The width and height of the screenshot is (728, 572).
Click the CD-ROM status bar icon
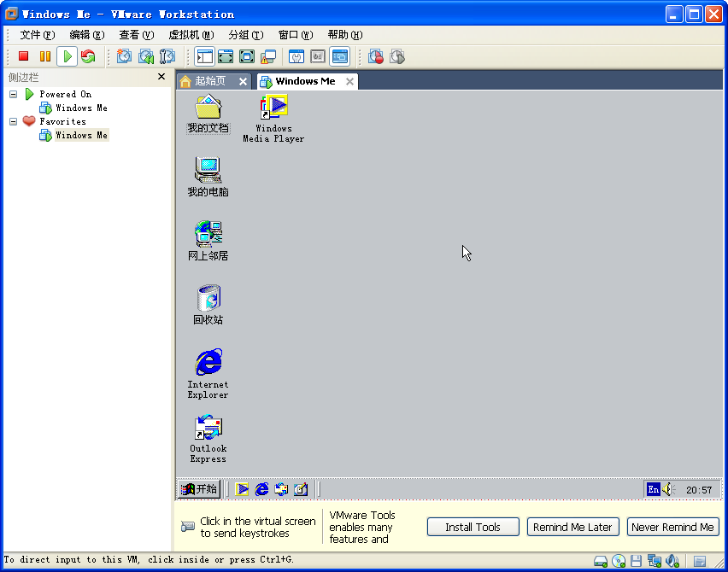tap(619, 562)
